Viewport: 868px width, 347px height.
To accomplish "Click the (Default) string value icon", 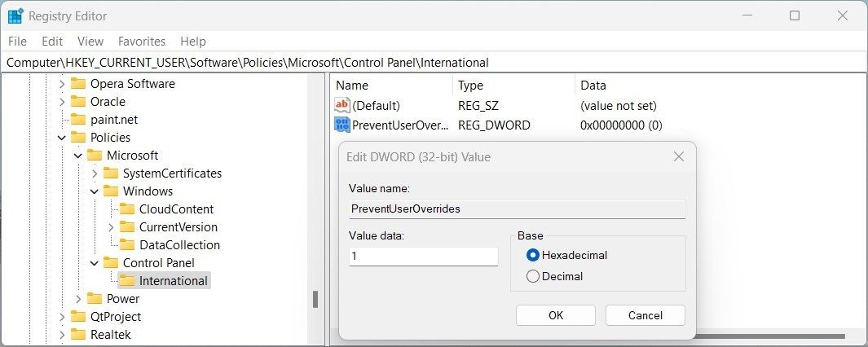I will click(342, 105).
